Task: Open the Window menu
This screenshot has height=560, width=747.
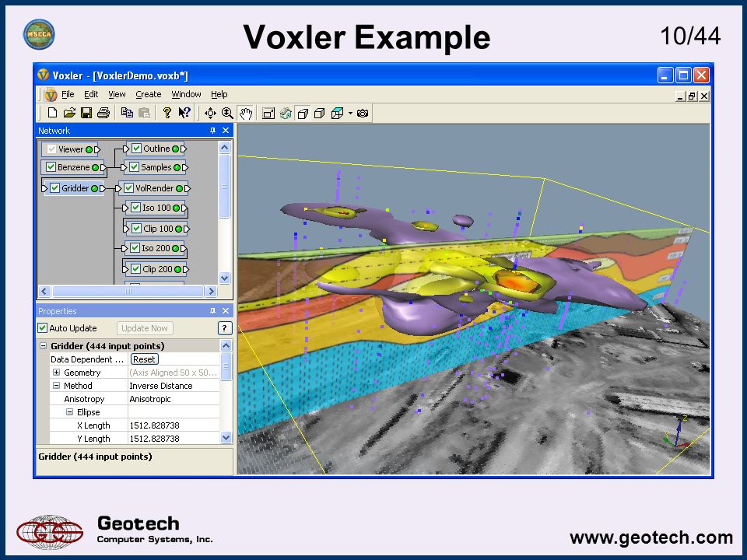Action: pyautogui.click(x=186, y=94)
